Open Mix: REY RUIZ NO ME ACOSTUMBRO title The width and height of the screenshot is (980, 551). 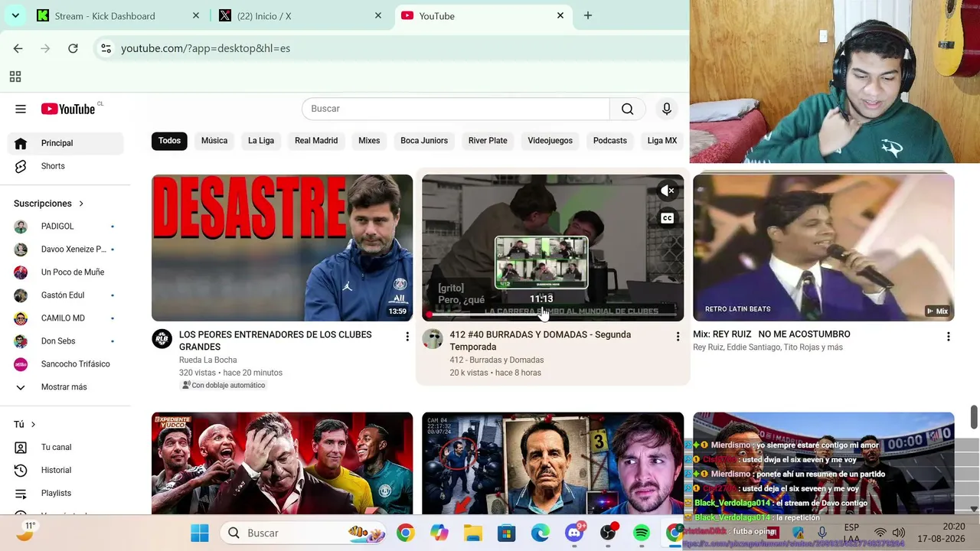[772, 334]
